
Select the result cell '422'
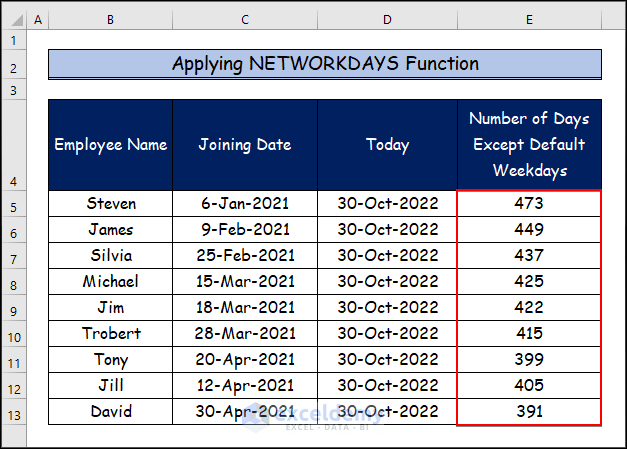(529, 307)
